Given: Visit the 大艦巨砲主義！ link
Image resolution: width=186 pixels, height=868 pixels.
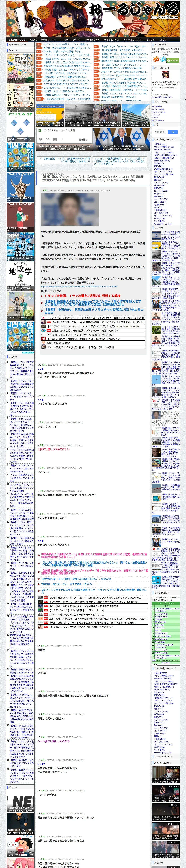Looking at the screenshot, I should click(x=157, y=106).
